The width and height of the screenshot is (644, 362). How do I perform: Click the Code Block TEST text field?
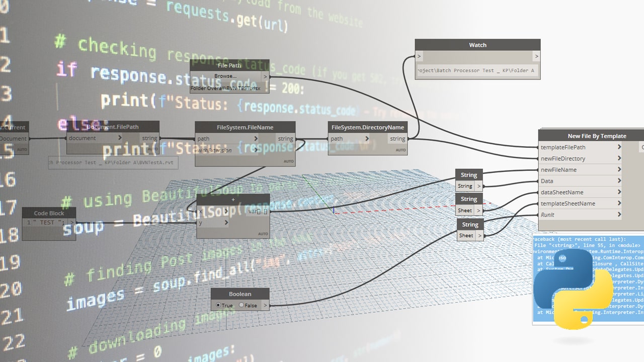pyautogui.click(x=46, y=222)
